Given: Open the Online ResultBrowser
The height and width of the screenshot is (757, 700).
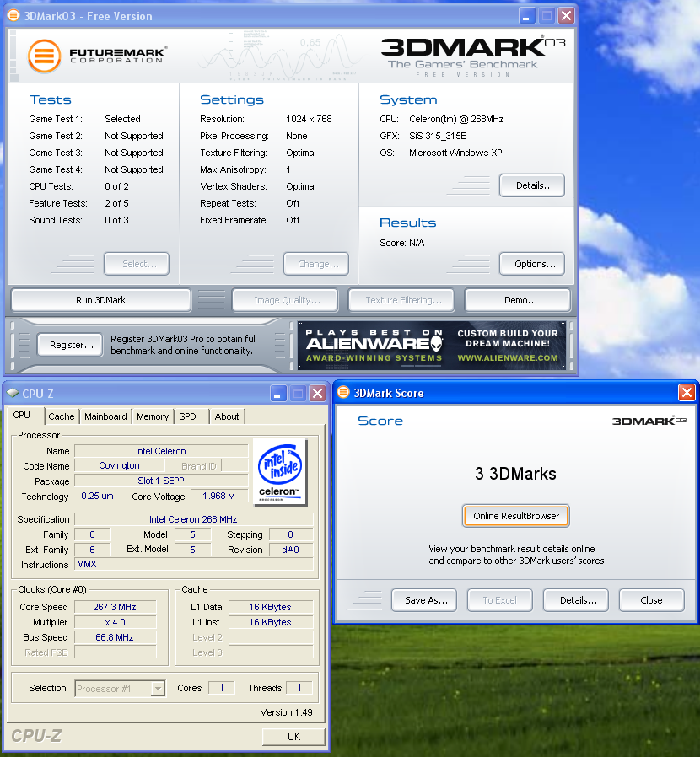Looking at the screenshot, I should click(516, 516).
